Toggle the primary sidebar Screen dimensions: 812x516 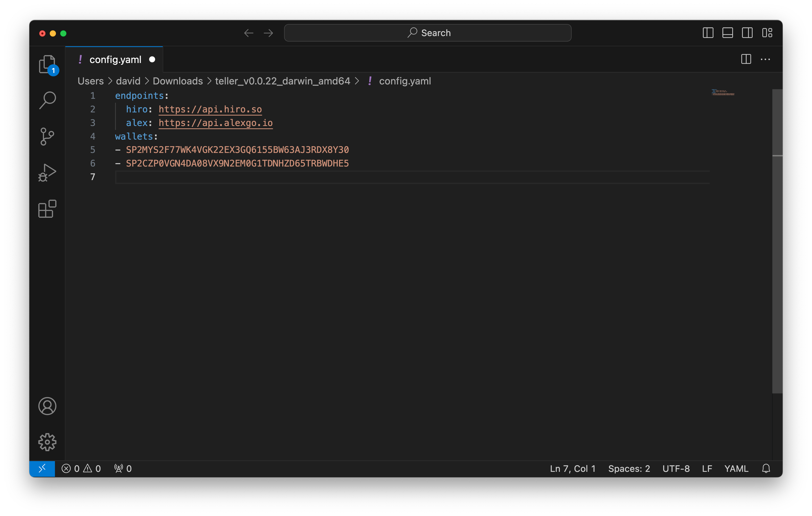708,33
